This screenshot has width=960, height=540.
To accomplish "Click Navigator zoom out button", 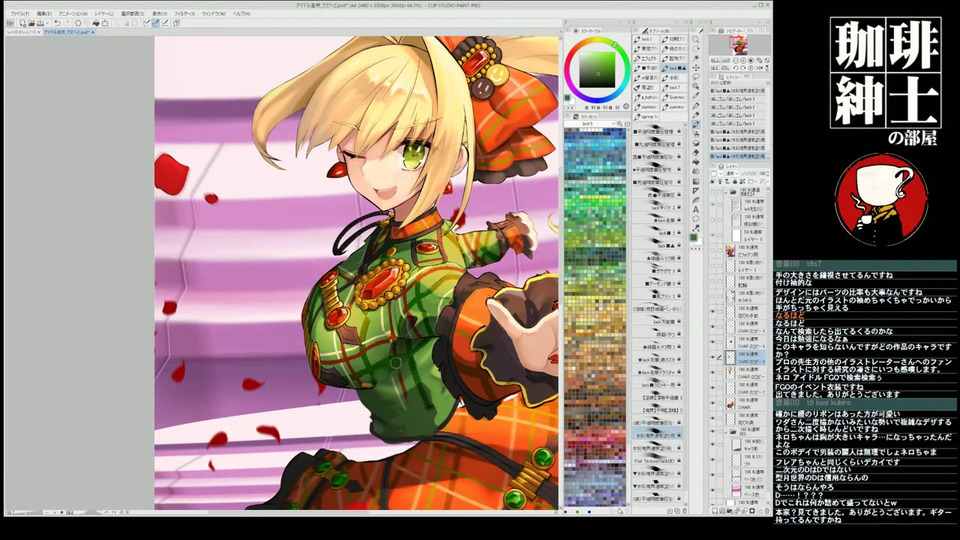I will point(737,61).
